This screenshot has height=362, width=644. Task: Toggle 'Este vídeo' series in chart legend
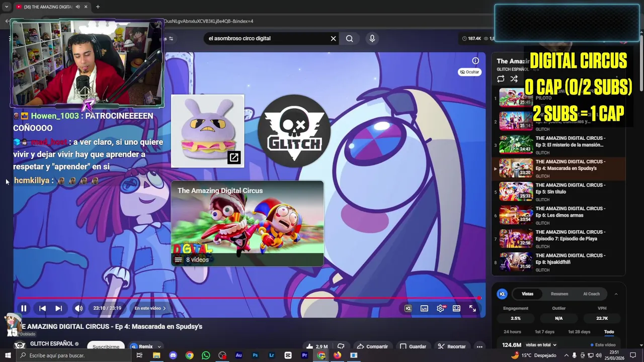(603, 345)
